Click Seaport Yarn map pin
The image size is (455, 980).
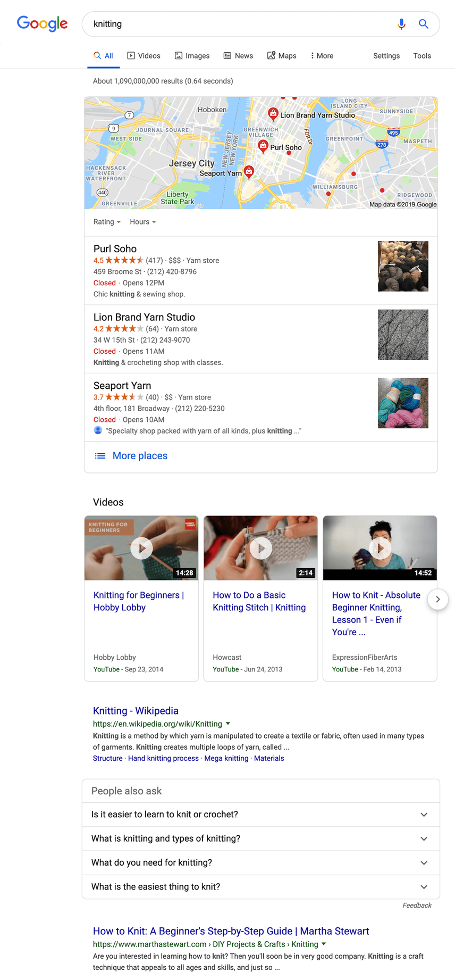click(249, 171)
